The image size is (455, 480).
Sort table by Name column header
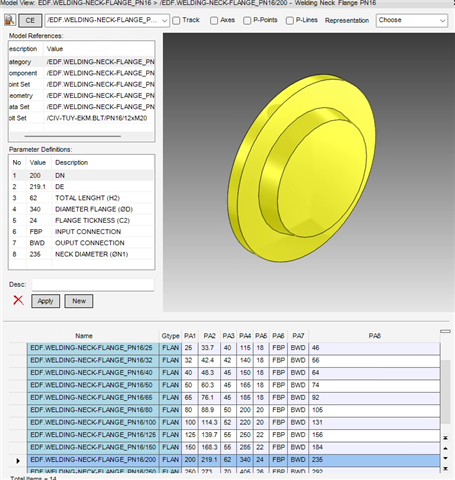point(84,336)
